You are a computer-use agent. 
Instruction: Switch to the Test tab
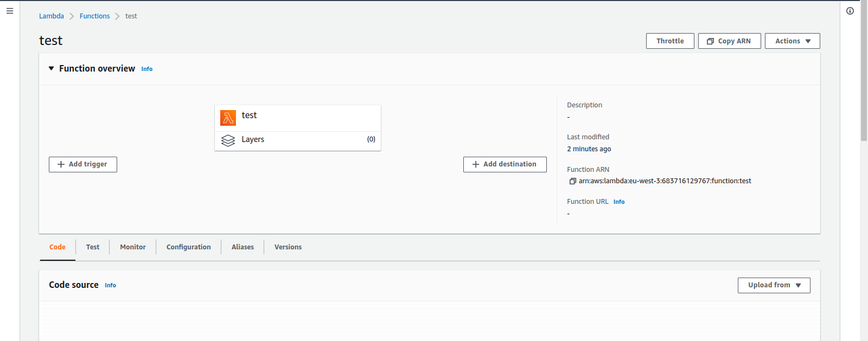[x=93, y=247]
